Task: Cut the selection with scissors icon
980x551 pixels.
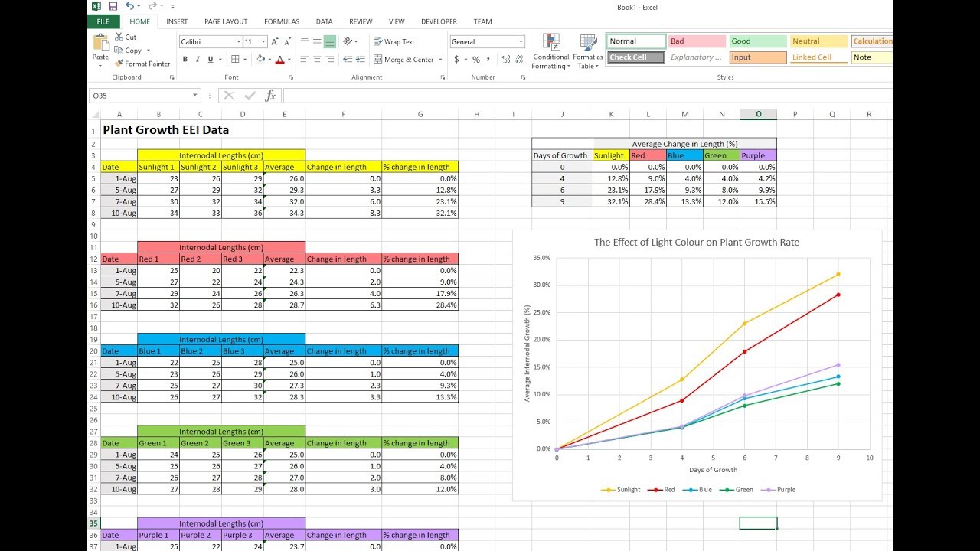Action: click(119, 37)
